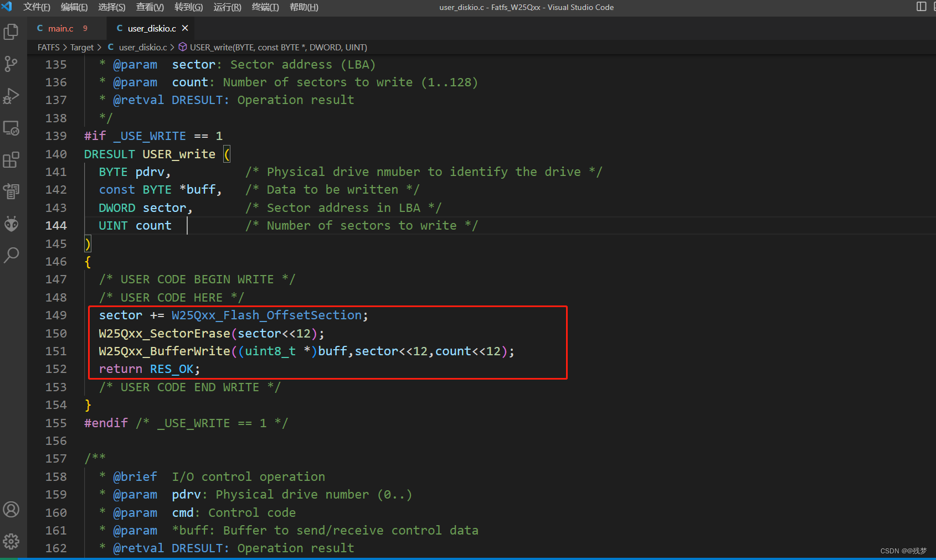Image resolution: width=936 pixels, height=560 pixels.
Task: Open the 编辑(E) menu
Action: [74, 7]
